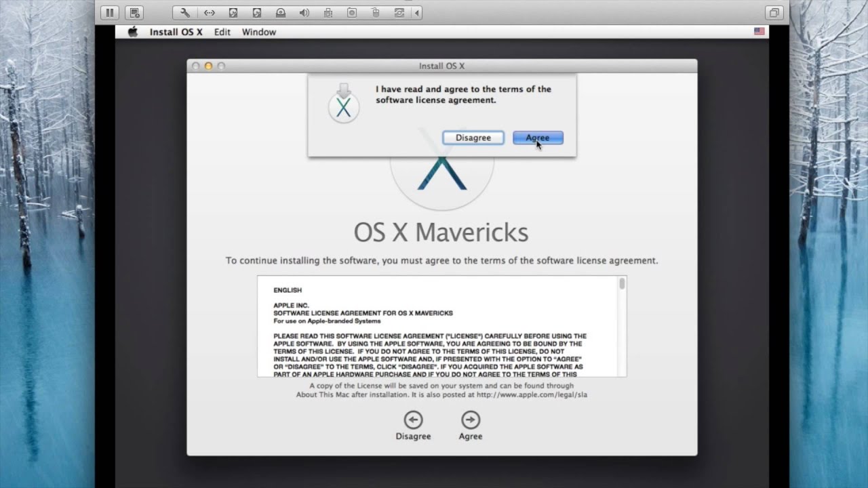Open the Edit menu
Image resolution: width=868 pixels, height=488 pixels.
(x=222, y=32)
